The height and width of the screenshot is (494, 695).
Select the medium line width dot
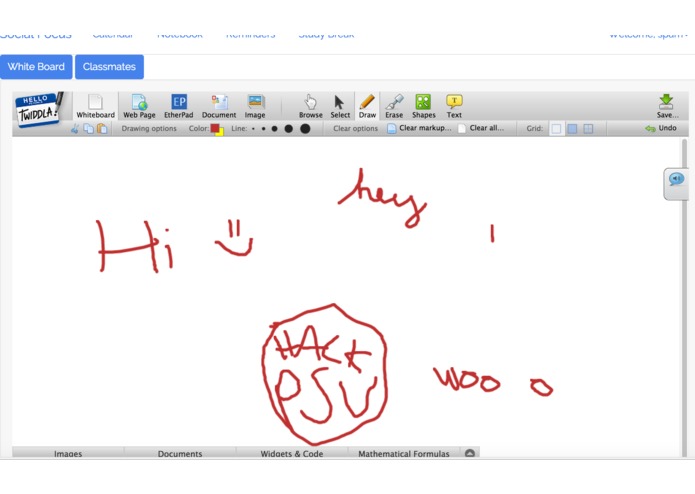click(274, 128)
